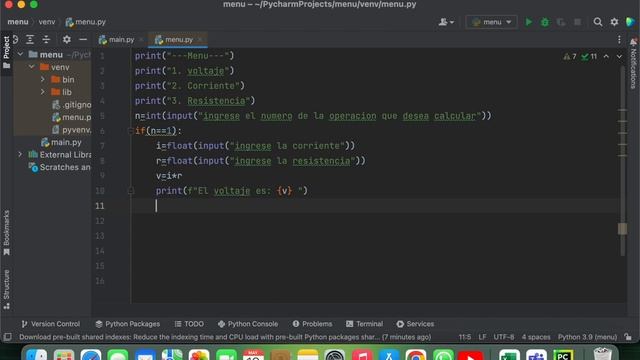This screenshot has width=640, height=360.
Task: Run the menu configuration with green play
Action: coord(529,22)
